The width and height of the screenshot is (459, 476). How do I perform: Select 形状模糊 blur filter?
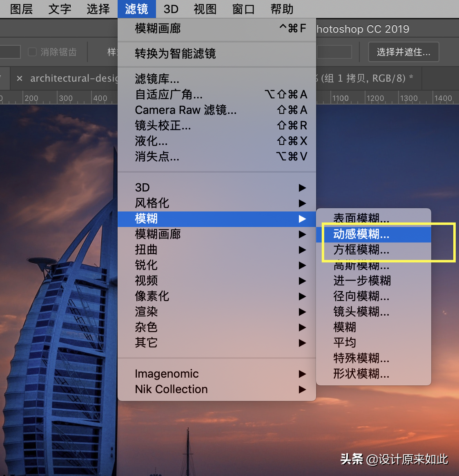point(374,374)
